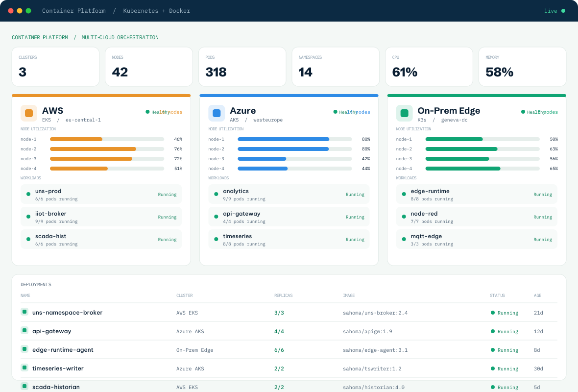Viewport: 578px width, 392px height.
Task: Click the Running status dot for uns-namespace-broker
Action: [x=492, y=313]
